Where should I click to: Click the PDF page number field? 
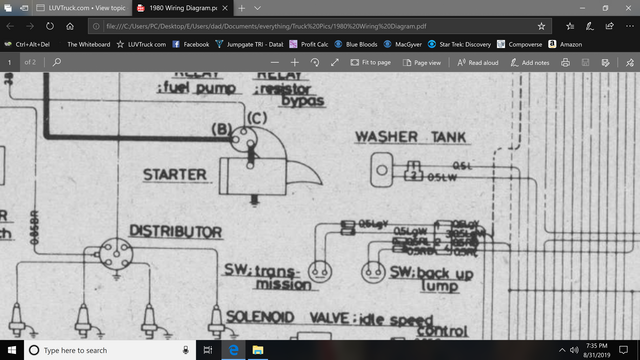click(x=10, y=62)
